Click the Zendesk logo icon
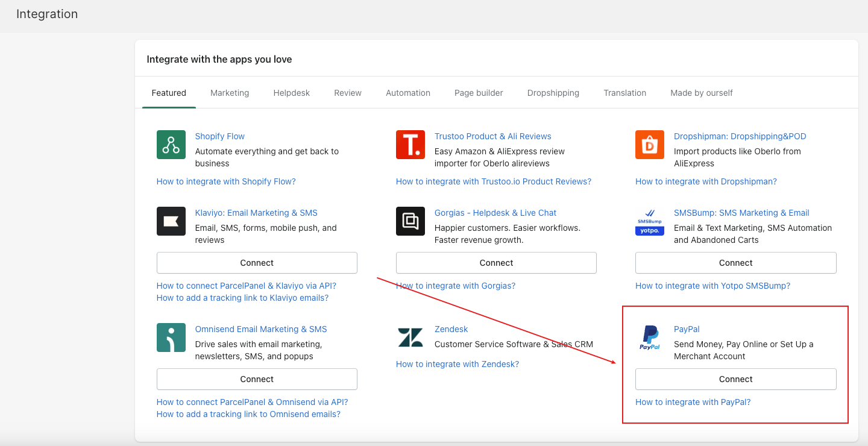868x446 pixels. (410, 338)
